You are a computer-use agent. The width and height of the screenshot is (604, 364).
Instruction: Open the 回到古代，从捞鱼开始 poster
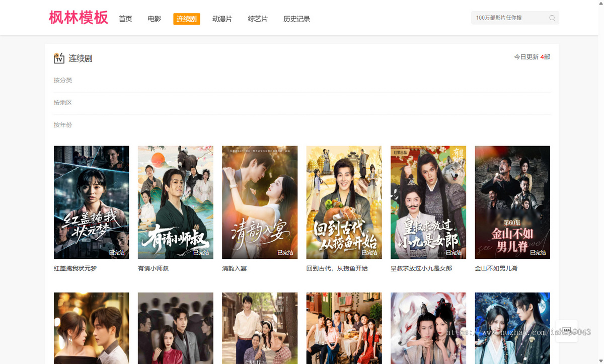coord(344,202)
